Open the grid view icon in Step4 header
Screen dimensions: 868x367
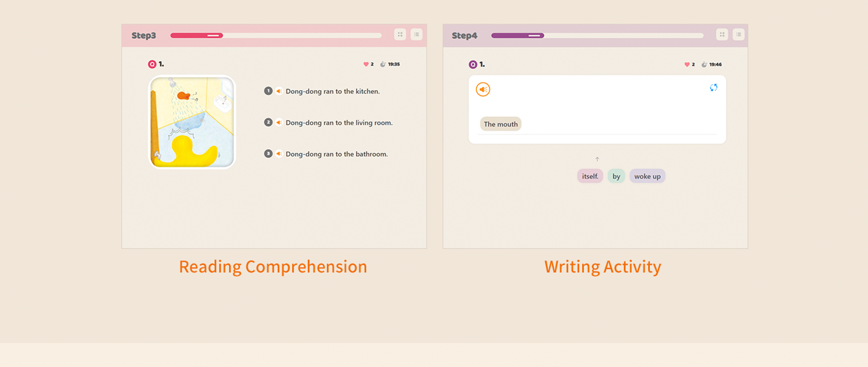click(722, 35)
